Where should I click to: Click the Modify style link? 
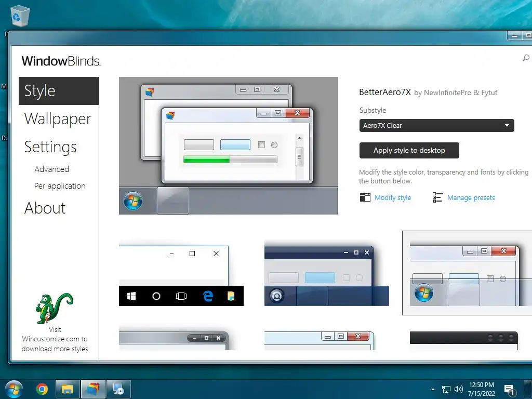(x=393, y=197)
